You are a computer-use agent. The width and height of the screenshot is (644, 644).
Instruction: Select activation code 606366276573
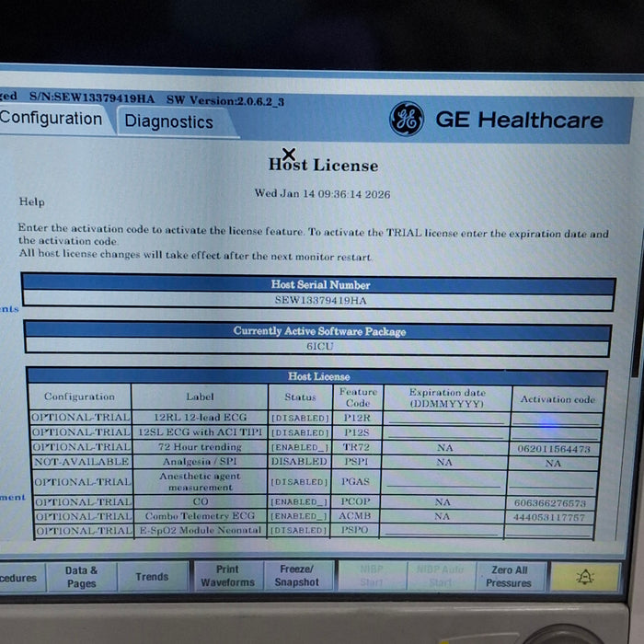[550, 503]
